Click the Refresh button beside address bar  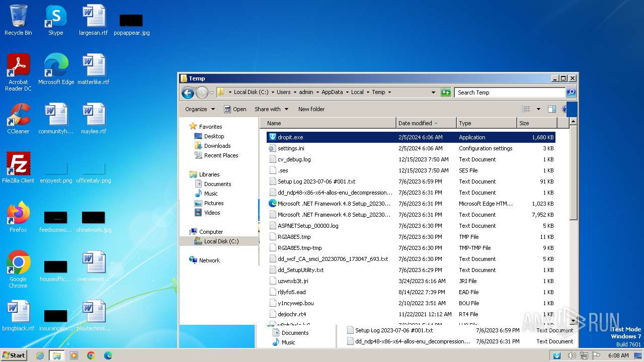pos(445,93)
